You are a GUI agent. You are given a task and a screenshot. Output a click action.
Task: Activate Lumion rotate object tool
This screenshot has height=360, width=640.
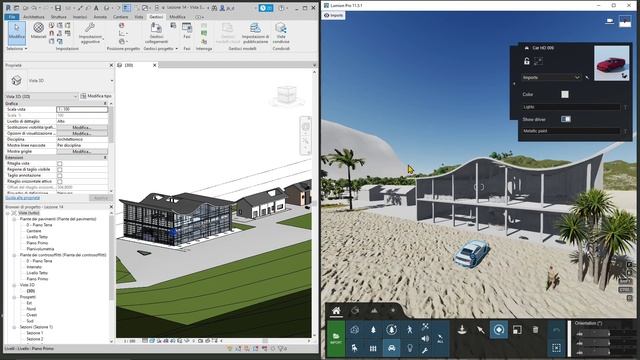499,330
